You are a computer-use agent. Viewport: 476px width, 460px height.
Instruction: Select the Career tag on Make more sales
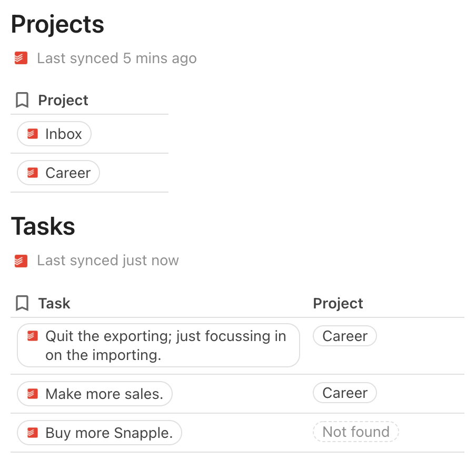point(345,393)
